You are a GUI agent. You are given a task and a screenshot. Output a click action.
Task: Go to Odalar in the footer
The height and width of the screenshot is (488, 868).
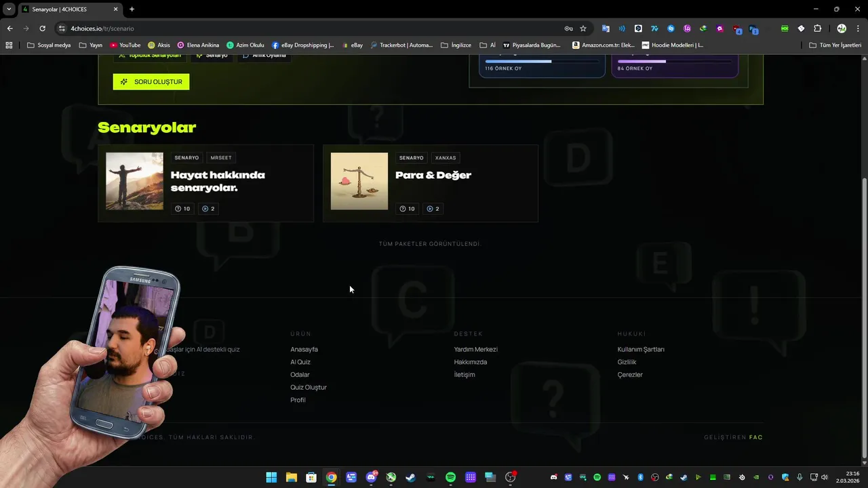pos(300,375)
